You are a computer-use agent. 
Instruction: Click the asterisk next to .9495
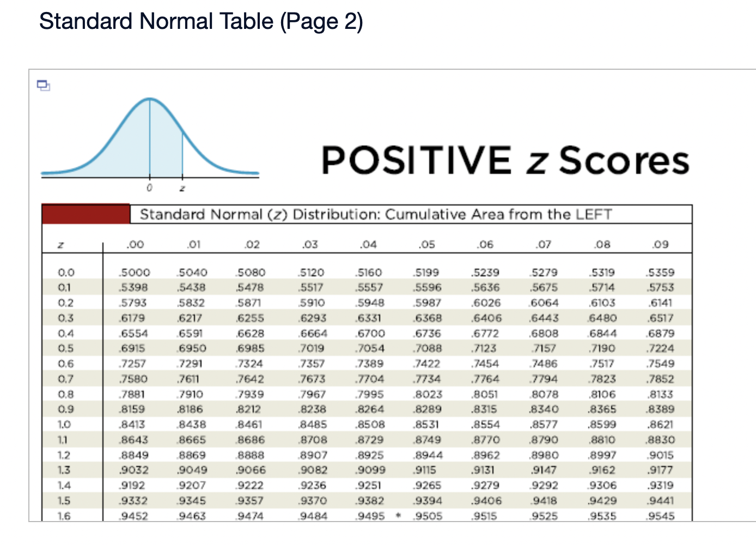[x=399, y=516]
